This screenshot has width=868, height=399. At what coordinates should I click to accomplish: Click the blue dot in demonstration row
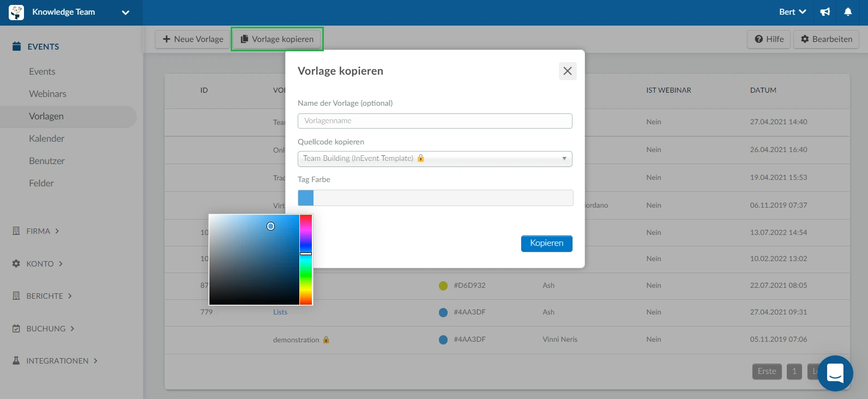[x=443, y=340]
